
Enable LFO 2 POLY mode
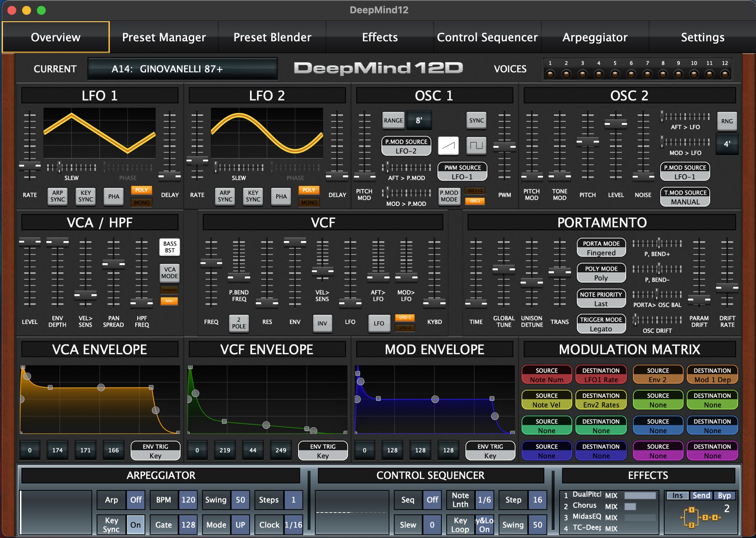309,190
